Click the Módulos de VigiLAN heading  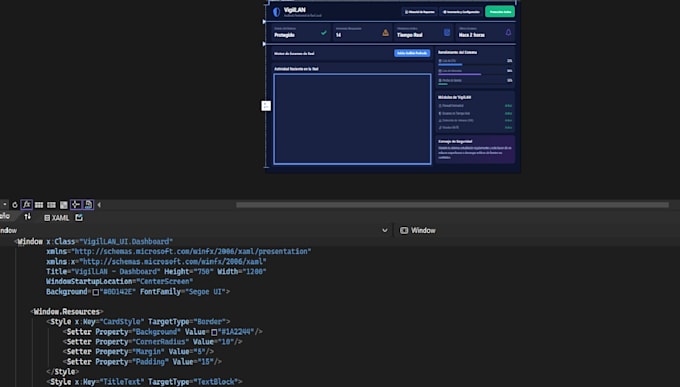[x=454, y=97]
